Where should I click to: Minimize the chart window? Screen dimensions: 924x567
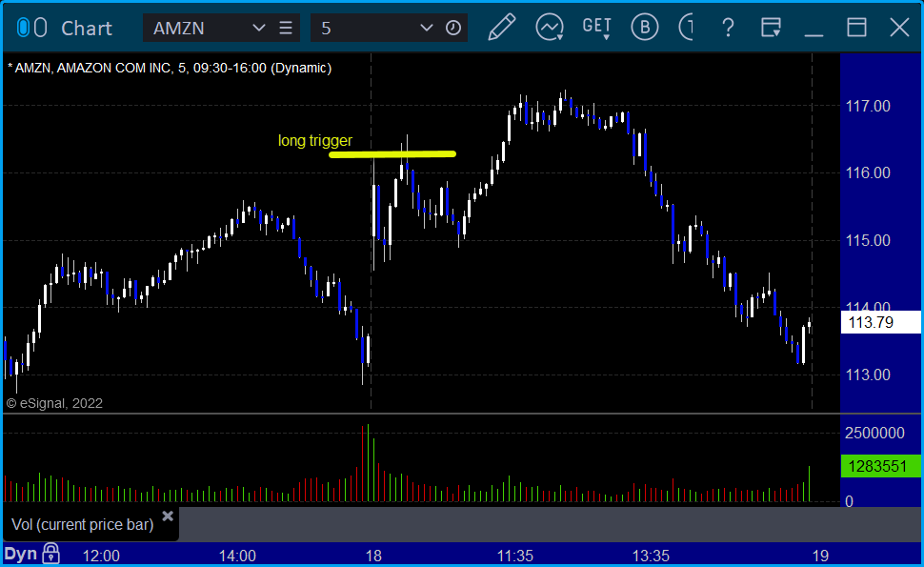(814, 35)
